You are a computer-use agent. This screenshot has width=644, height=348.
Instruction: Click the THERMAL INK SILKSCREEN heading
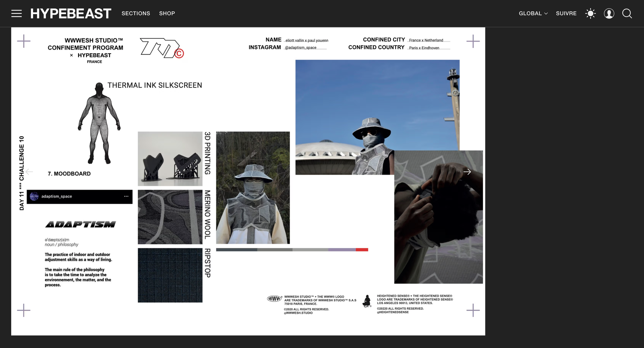click(x=155, y=85)
